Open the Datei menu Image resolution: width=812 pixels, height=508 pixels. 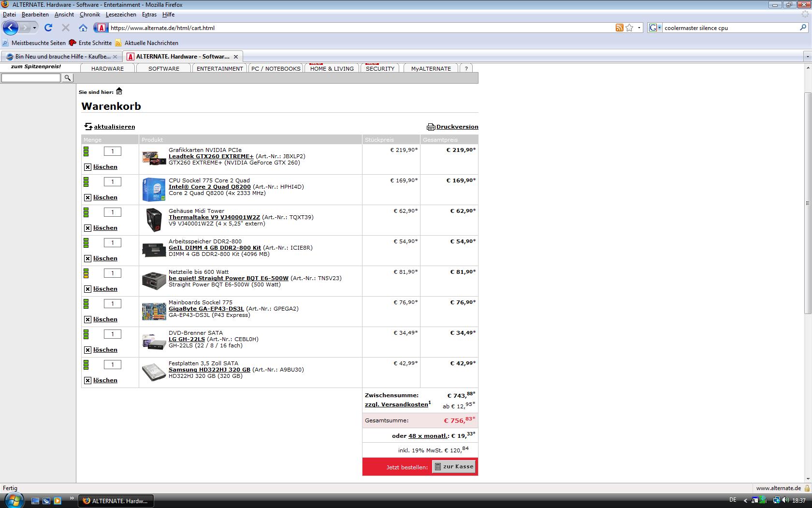pyautogui.click(x=9, y=15)
